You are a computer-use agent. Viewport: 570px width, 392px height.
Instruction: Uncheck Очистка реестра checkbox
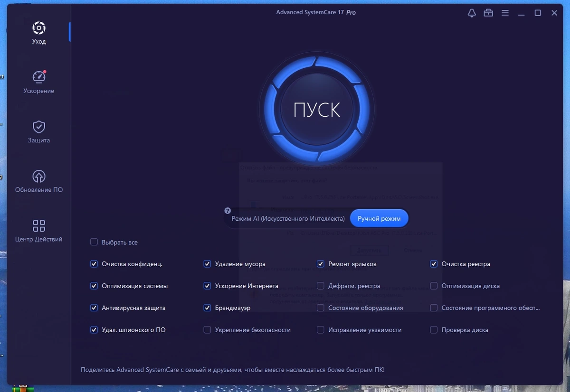coord(434,264)
